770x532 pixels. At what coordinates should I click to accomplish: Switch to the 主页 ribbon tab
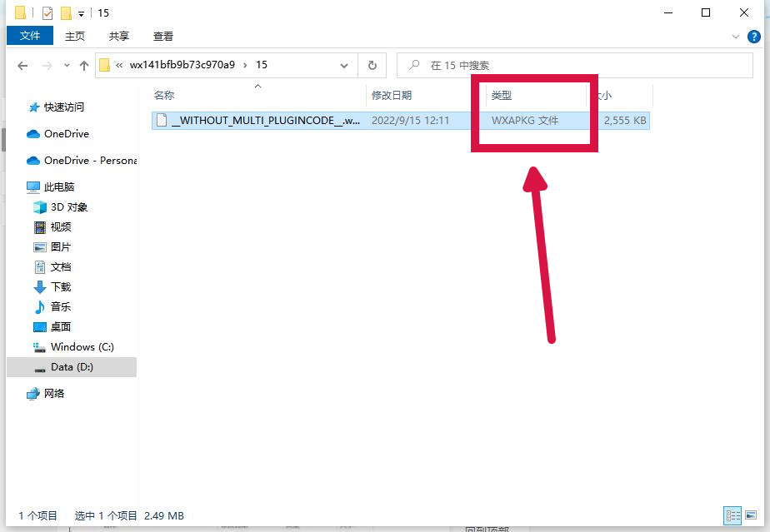tap(75, 36)
